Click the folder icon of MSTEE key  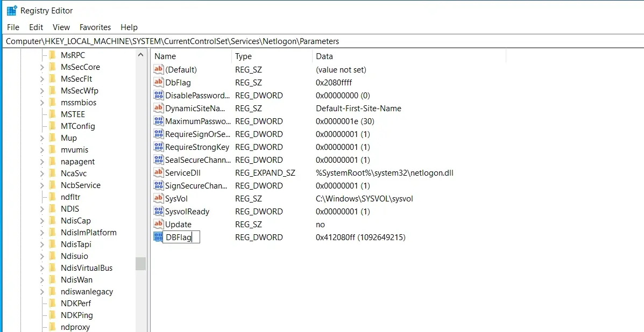(52, 114)
